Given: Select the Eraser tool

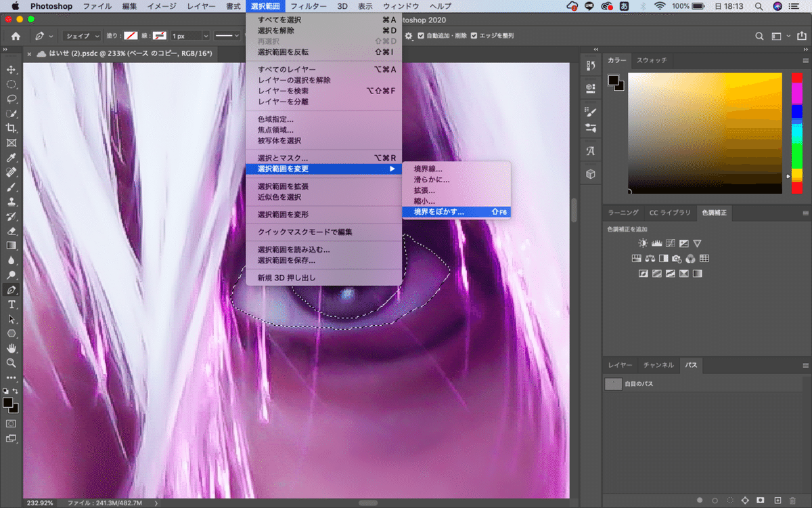Looking at the screenshot, I should click(x=11, y=231).
